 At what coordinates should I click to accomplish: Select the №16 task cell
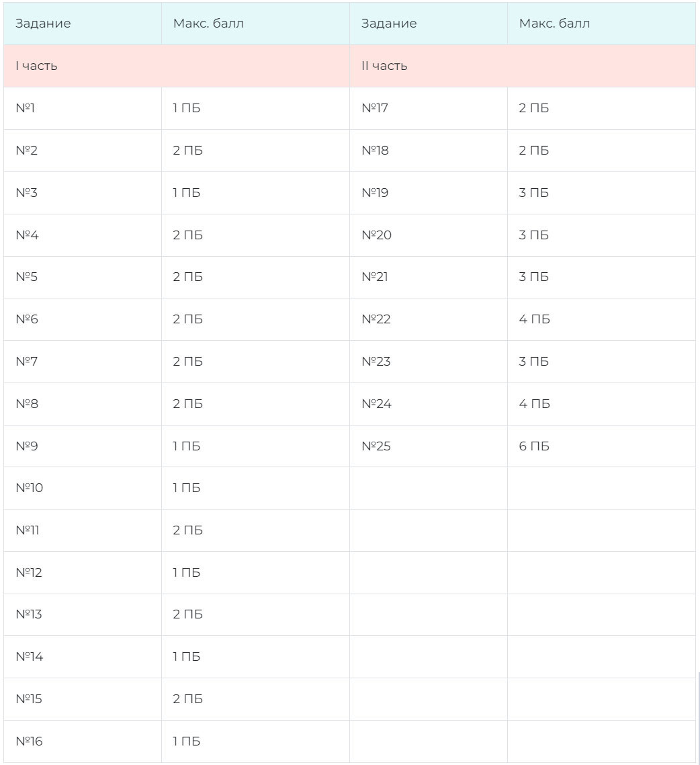tap(29, 741)
